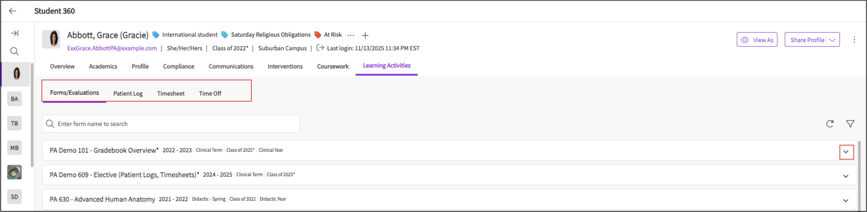Open the Share Profile dropdown arrow
This screenshot has width=868, height=212.
[x=832, y=40]
